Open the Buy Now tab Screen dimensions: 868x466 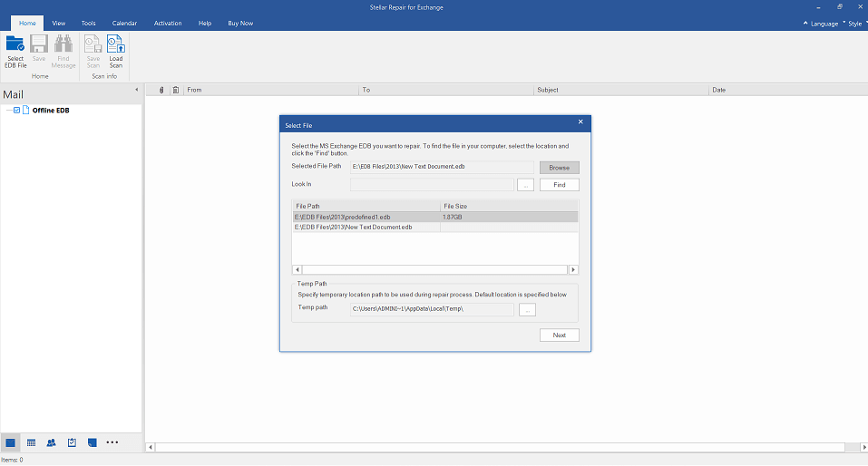240,24
